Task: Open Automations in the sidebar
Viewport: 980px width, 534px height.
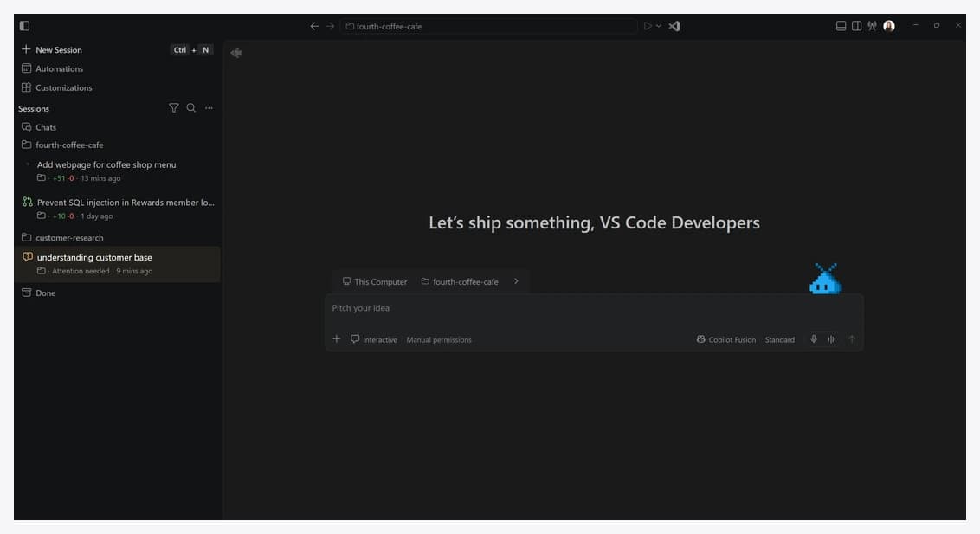Action: click(53, 68)
